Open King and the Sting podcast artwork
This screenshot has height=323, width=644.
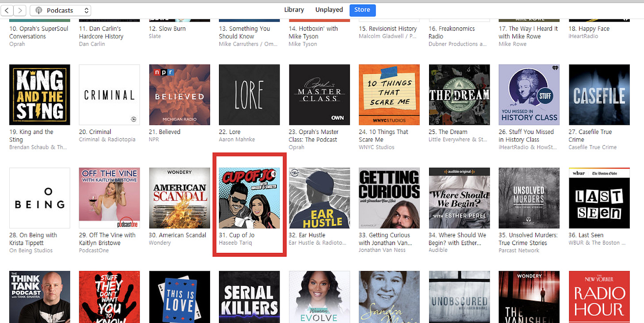40,95
